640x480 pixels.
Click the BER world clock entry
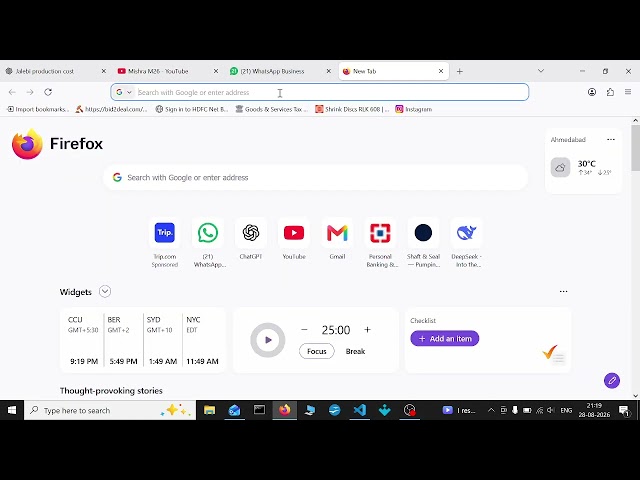pos(123,340)
